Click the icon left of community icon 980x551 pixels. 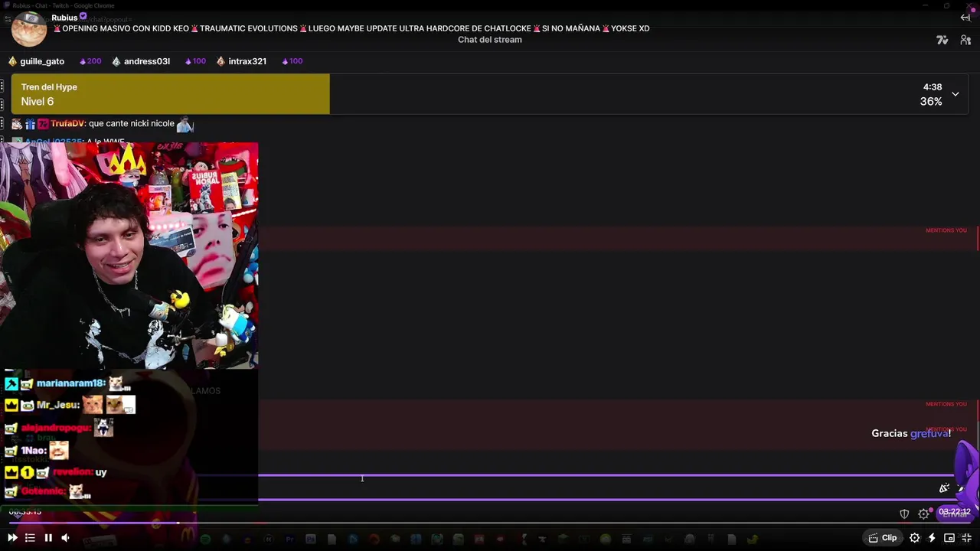(942, 40)
